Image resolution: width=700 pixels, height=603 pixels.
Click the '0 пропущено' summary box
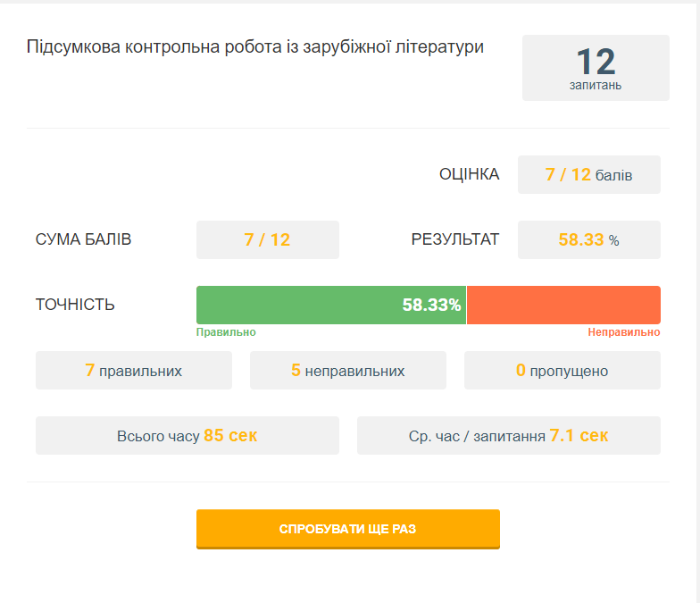pyautogui.click(x=562, y=371)
